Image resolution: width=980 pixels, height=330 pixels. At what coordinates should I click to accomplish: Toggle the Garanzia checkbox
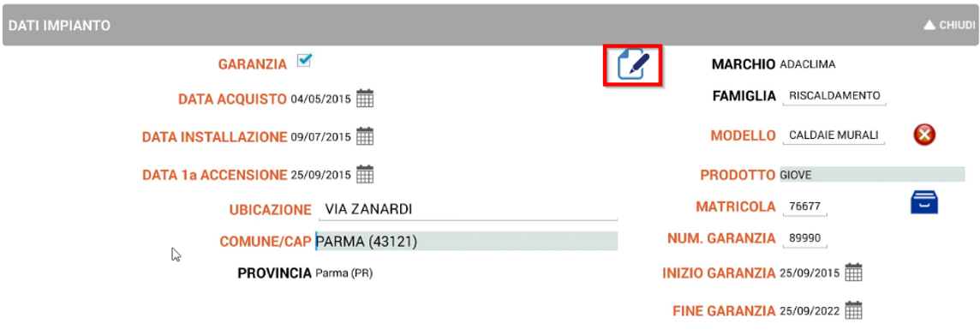tap(304, 61)
